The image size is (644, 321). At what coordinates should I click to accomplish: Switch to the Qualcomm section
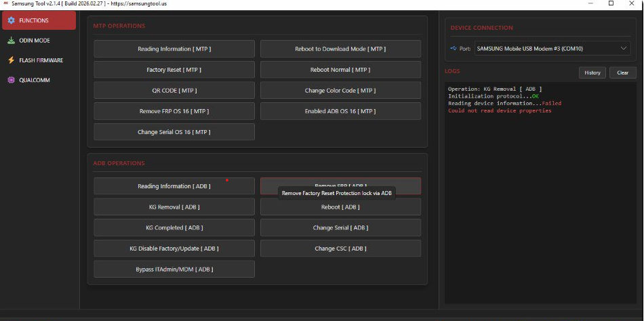click(34, 80)
